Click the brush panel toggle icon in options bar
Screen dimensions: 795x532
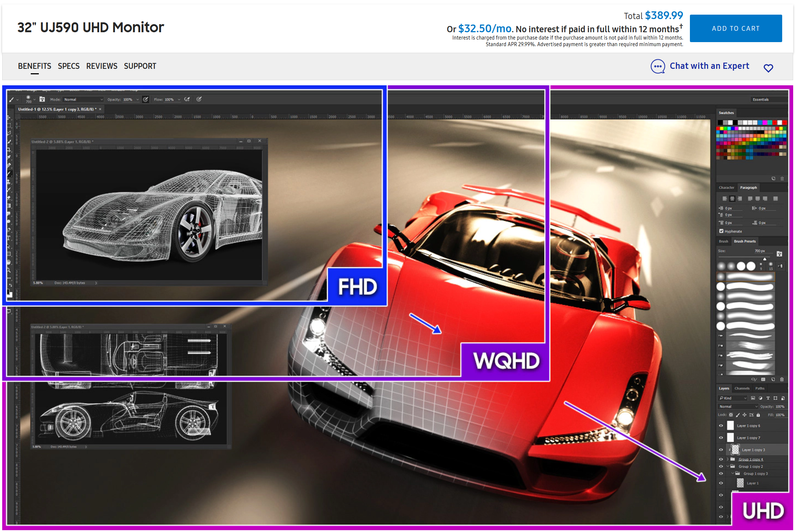tap(42, 99)
